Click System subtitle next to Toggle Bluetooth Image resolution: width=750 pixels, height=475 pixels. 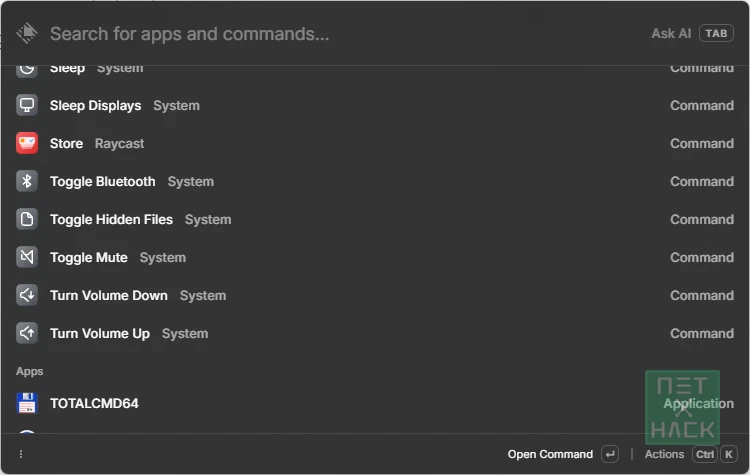(190, 182)
